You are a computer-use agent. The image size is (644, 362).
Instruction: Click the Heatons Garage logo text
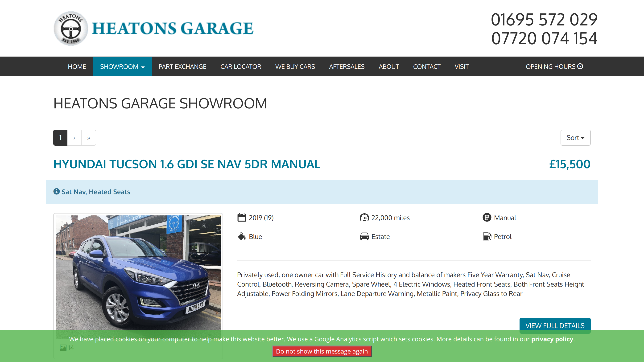173,28
